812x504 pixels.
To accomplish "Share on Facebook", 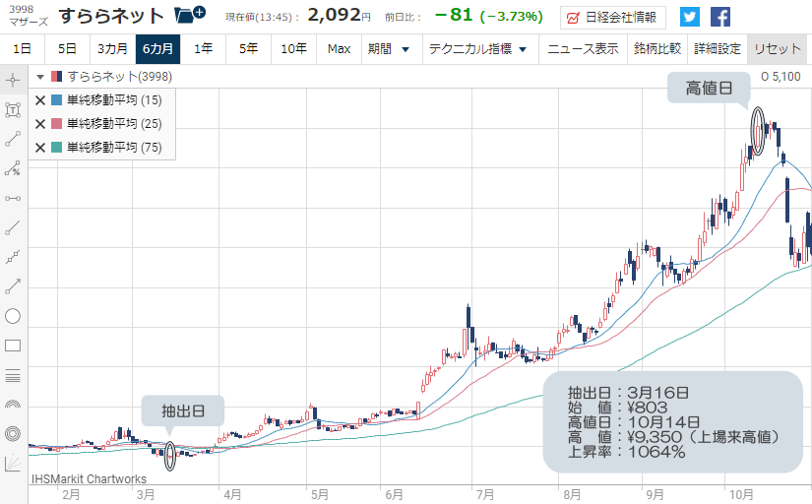I will [719, 17].
